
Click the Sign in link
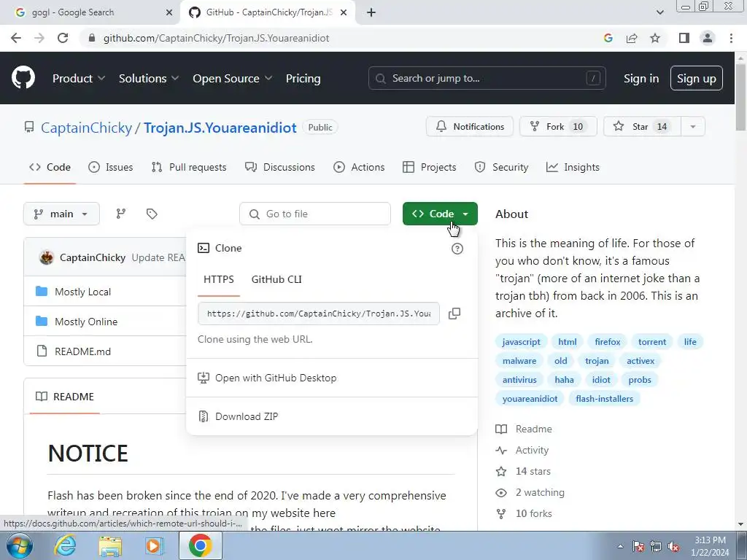[641, 79]
